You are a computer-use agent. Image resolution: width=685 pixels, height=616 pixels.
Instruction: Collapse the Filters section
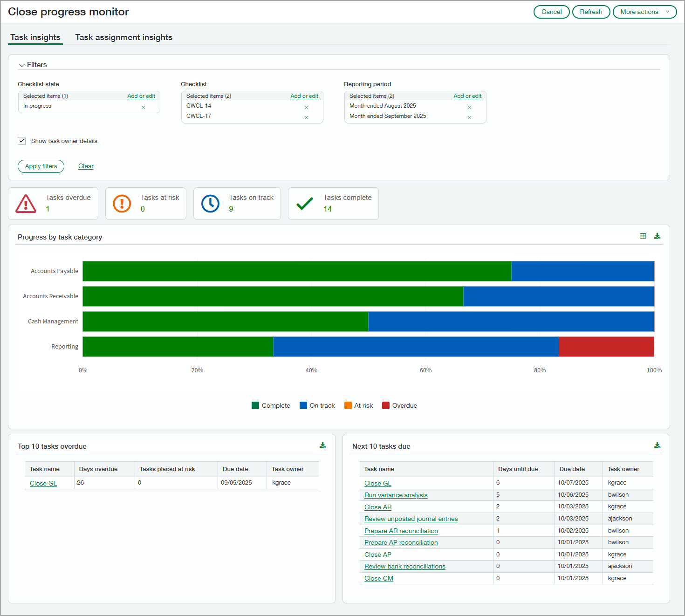22,65
